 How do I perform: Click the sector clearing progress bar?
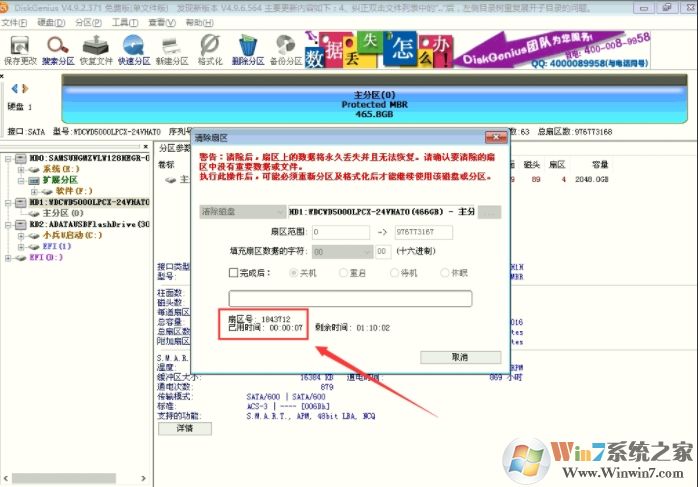pyautogui.click(x=350, y=298)
